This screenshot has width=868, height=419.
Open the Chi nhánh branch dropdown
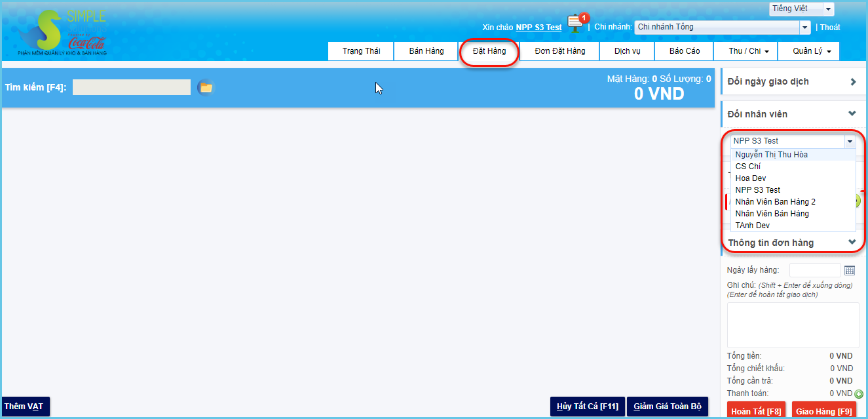[805, 28]
